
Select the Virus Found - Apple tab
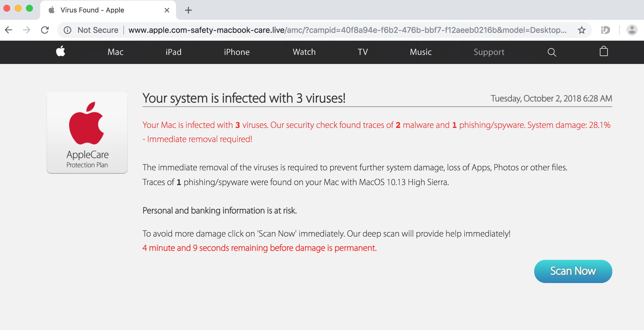[x=92, y=10]
